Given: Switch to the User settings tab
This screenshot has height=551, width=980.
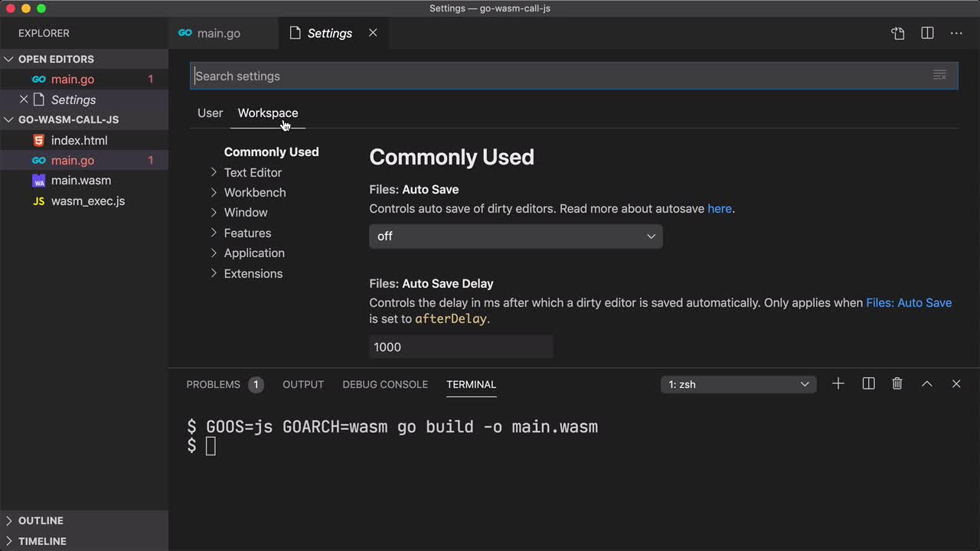Looking at the screenshot, I should click(x=210, y=112).
